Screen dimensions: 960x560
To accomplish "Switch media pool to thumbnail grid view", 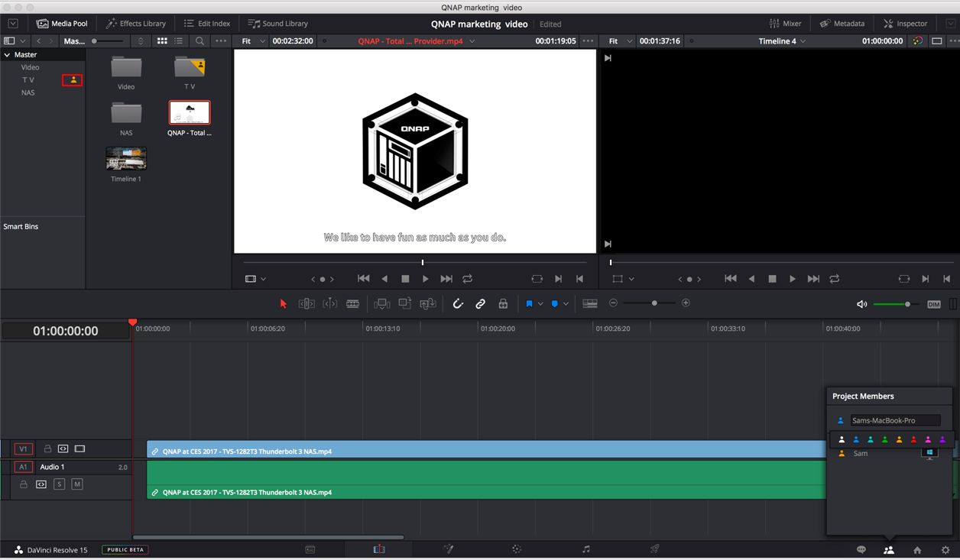I will (x=162, y=41).
